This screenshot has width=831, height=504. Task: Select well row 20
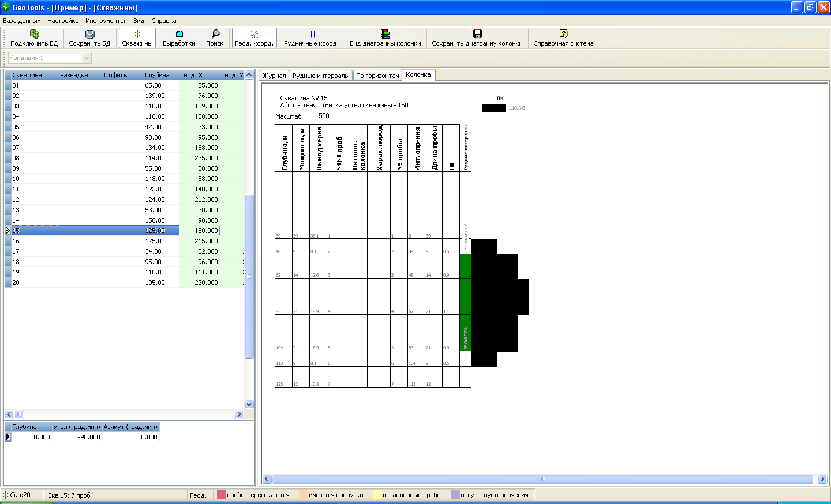click(x=124, y=283)
